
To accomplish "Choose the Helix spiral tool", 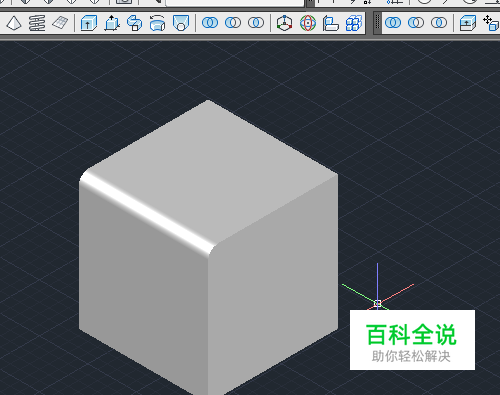I will click(37, 23).
